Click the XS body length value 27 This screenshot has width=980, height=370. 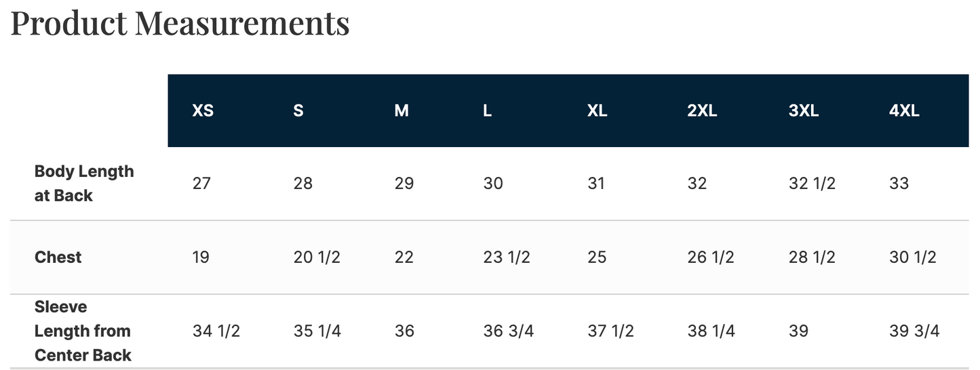pyautogui.click(x=201, y=184)
